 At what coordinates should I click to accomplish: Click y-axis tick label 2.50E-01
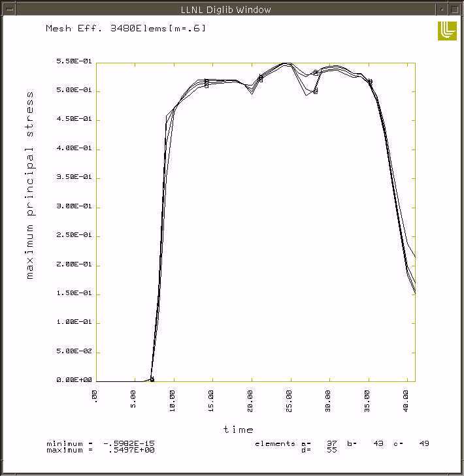74,235
